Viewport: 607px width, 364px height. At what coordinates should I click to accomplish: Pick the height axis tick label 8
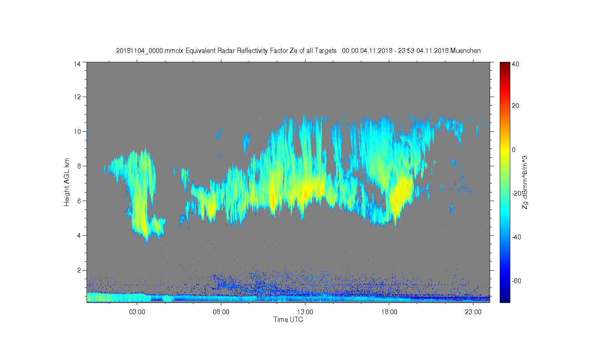(x=79, y=166)
